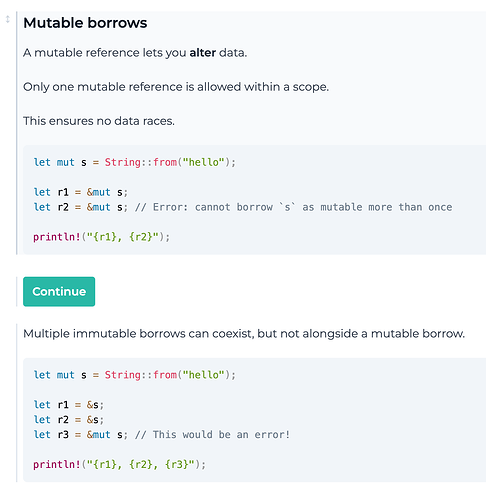Click the cannot borrow as mutable comment
The width and height of the screenshot is (486, 500).
294,207
